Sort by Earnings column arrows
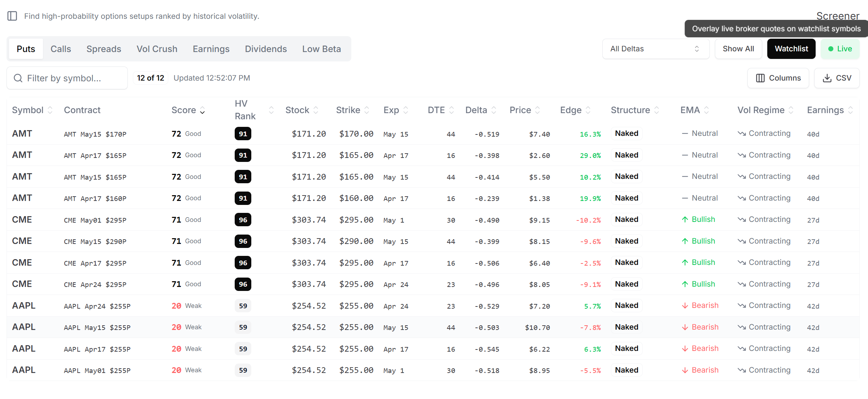 tap(850, 110)
